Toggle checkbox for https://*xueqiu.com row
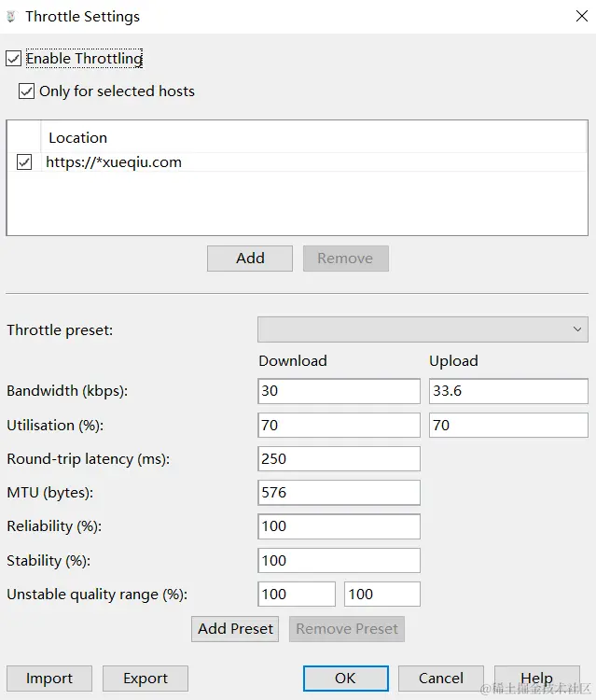596x700 pixels. [24, 162]
